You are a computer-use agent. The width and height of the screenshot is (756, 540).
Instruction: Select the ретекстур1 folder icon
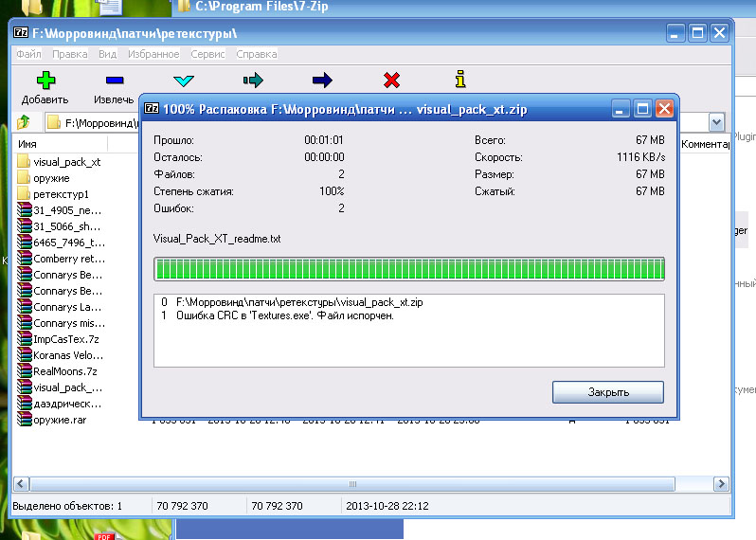point(24,193)
